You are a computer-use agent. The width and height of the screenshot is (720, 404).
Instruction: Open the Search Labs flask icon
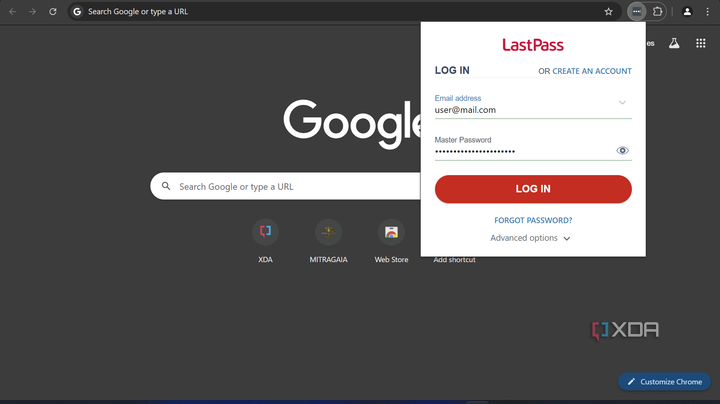tap(674, 43)
